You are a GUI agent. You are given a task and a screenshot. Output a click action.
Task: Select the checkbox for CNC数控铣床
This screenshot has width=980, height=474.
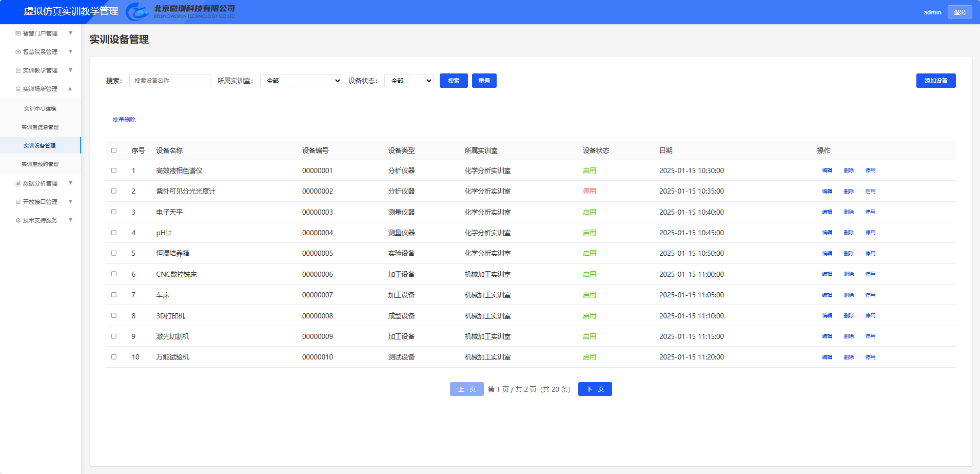(114, 274)
